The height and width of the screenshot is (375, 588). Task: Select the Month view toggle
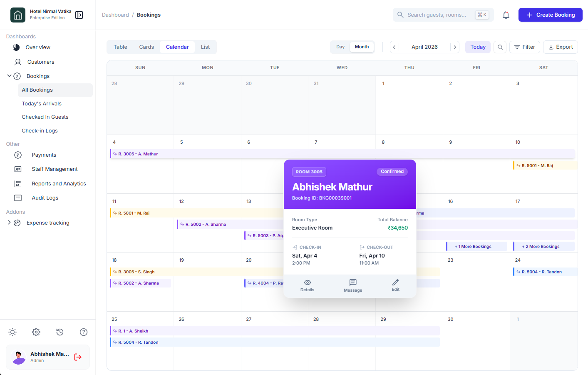pyautogui.click(x=362, y=47)
